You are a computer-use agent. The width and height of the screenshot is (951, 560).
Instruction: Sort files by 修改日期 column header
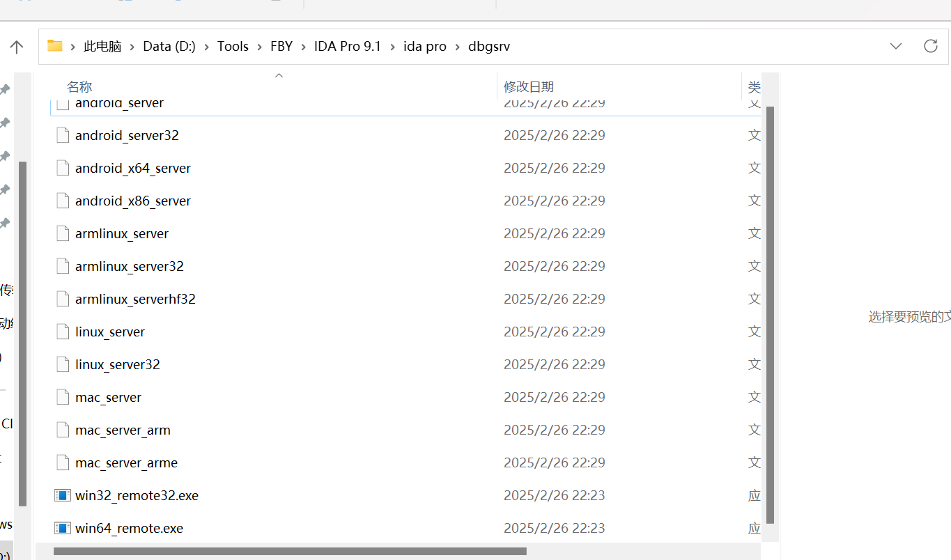point(529,87)
